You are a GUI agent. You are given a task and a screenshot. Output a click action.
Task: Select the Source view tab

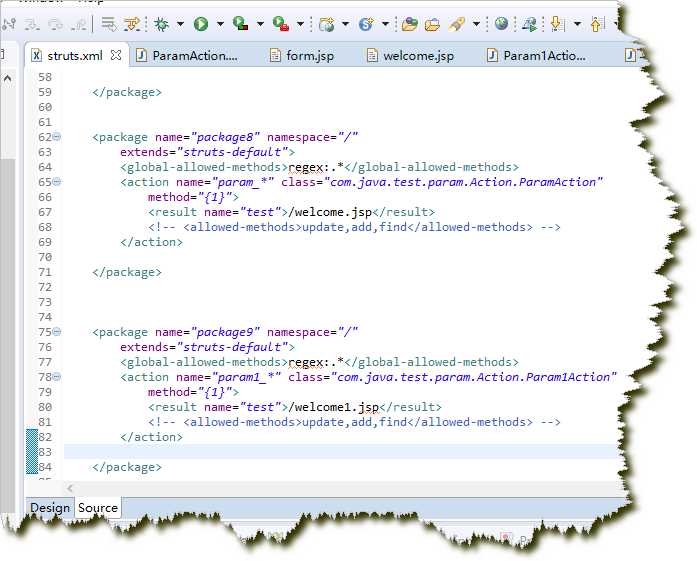click(x=98, y=508)
